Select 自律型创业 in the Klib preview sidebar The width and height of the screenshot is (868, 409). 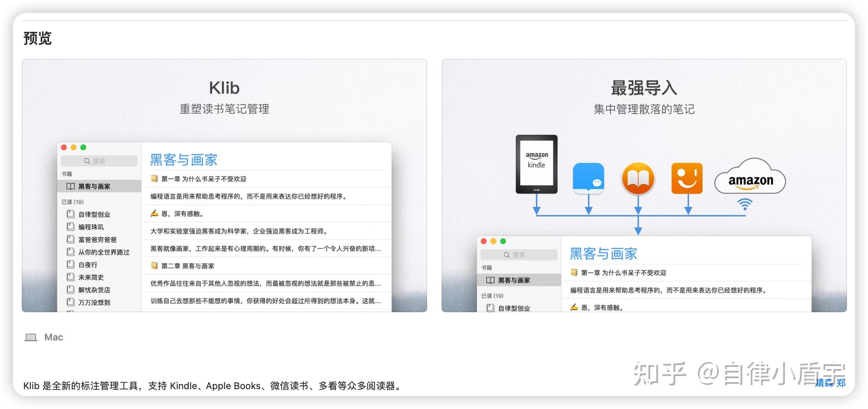(x=94, y=214)
